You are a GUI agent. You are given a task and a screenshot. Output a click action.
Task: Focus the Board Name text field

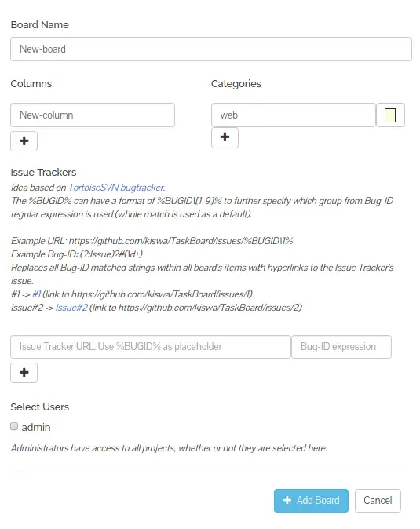[x=211, y=49]
